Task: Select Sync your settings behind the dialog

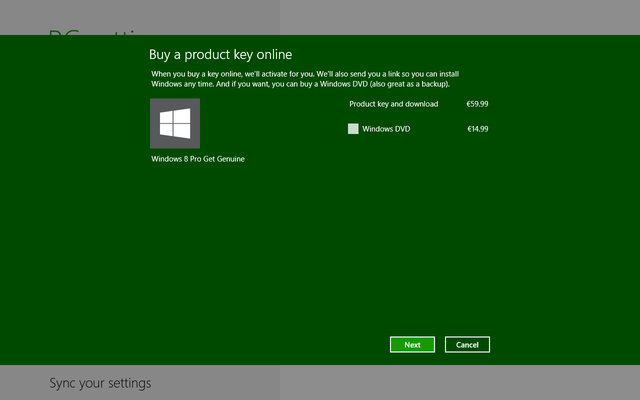Action: (100, 383)
